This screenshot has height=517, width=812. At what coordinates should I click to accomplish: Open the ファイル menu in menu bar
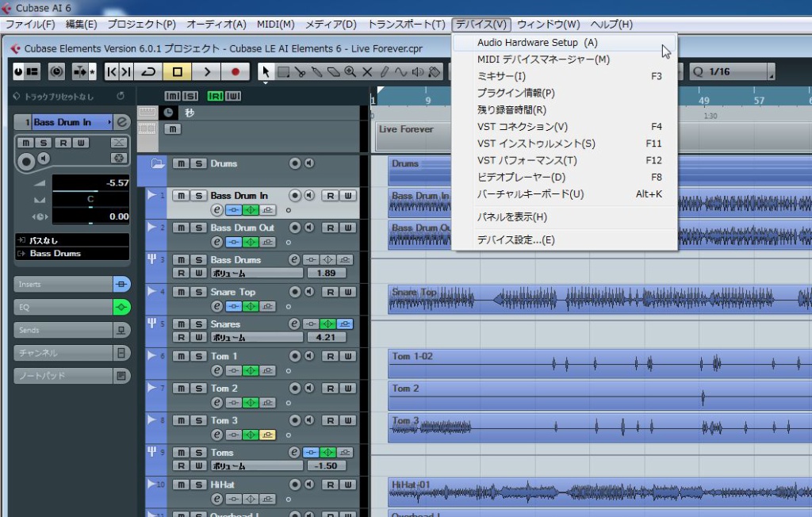pyautogui.click(x=30, y=25)
